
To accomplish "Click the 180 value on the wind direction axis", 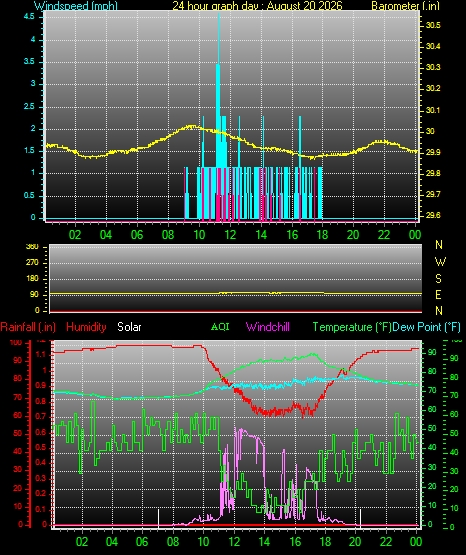I will point(32,279).
